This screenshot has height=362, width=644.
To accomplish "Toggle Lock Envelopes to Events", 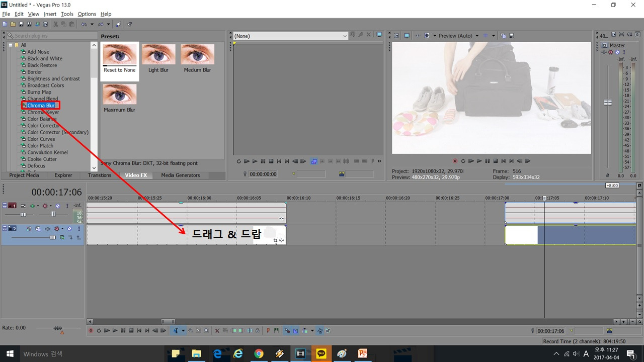I will click(x=320, y=330).
